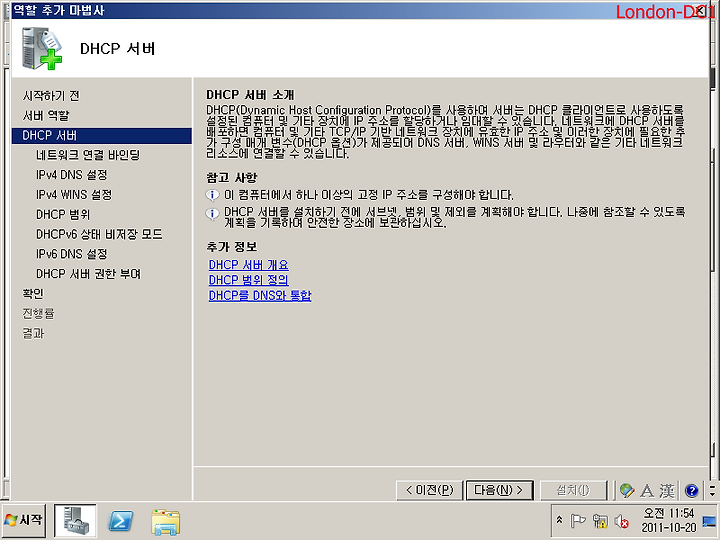Viewport: 720px width, 540px height.
Task: Jump to DHCP 범위 step
Action: point(63,214)
